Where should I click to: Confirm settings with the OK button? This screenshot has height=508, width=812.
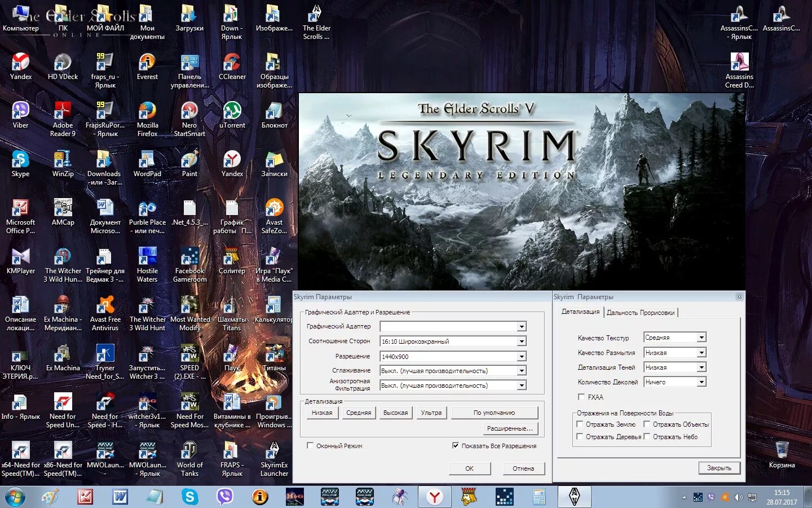point(469,468)
